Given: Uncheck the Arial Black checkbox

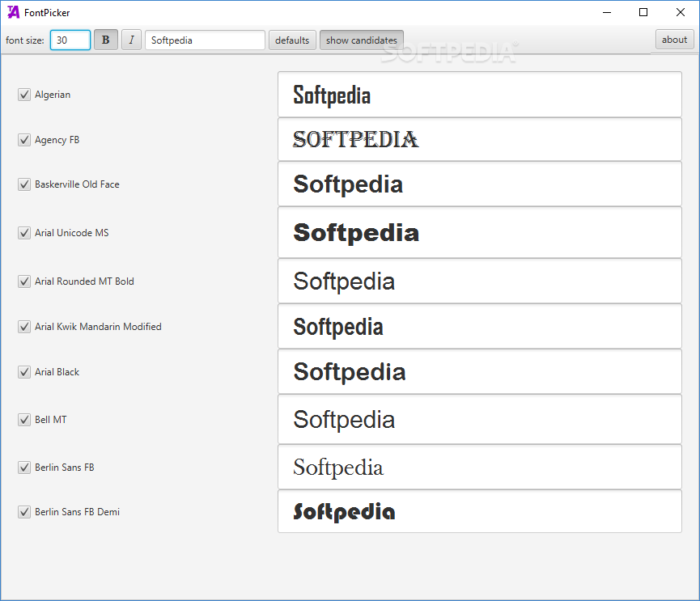Looking at the screenshot, I should (24, 372).
